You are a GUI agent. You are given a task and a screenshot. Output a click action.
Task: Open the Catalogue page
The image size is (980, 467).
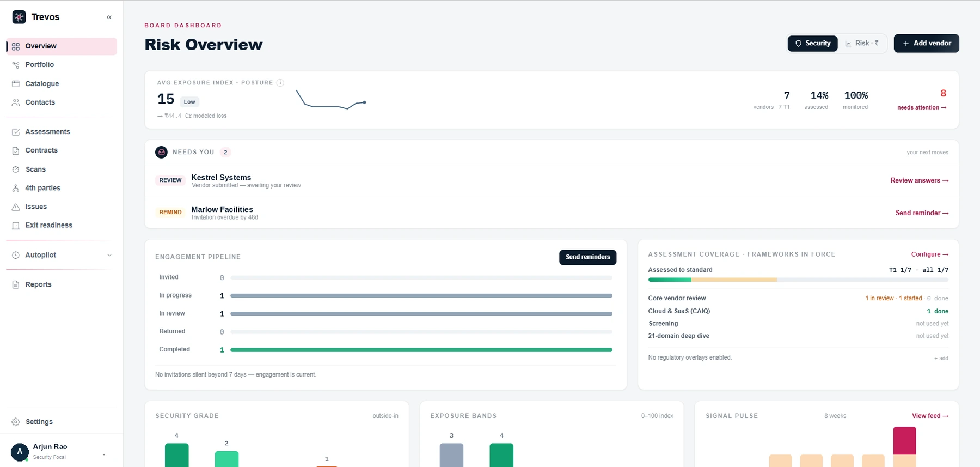click(62, 83)
